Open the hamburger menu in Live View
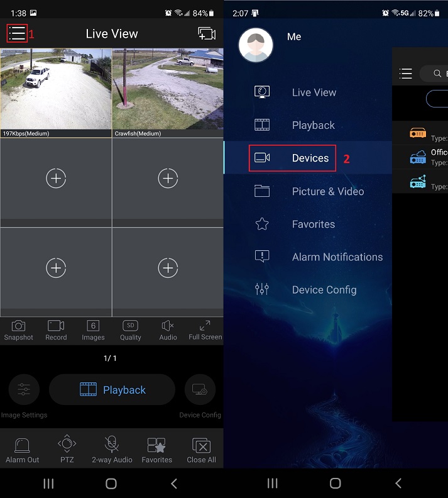 (x=17, y=33)
